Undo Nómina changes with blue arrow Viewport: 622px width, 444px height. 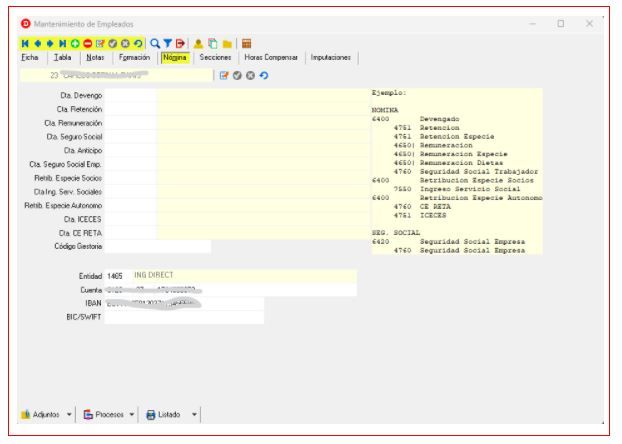(x=264, y=75)
